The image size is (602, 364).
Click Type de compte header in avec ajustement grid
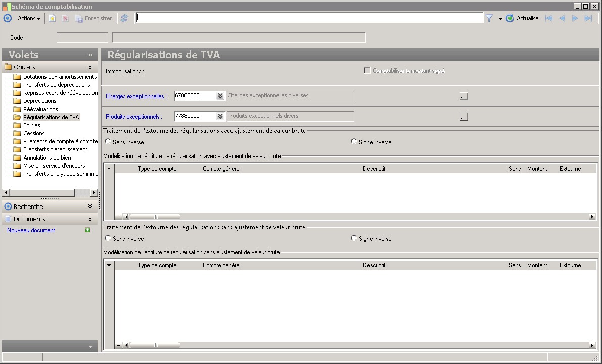[157, 169]
